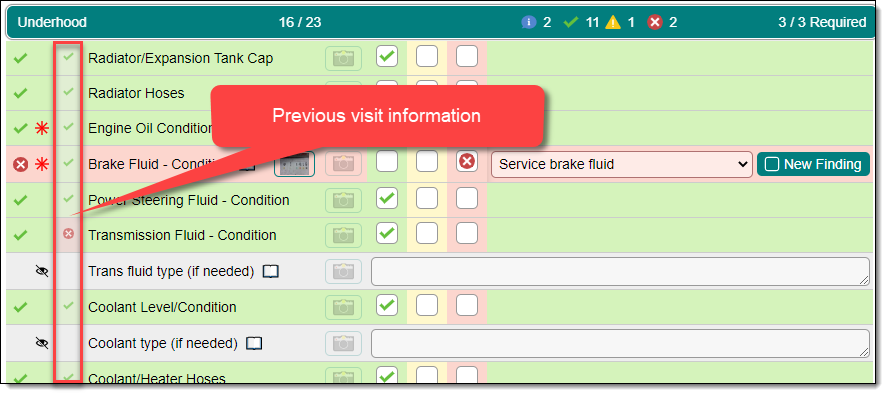Click camera icon for Transmission Fluid - Condition
This screenshot has width=887, height=395.
tap(343, 235)
